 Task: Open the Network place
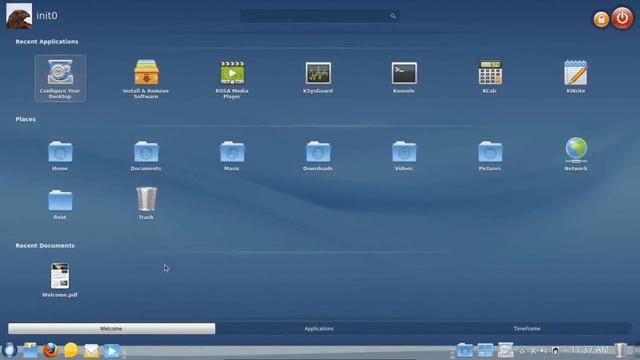coord(576,154)
